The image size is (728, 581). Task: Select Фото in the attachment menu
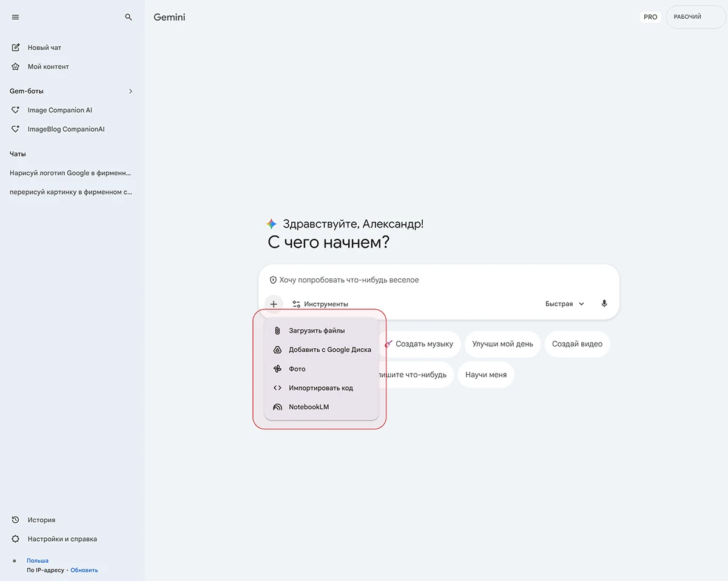[x=297, y=369]
